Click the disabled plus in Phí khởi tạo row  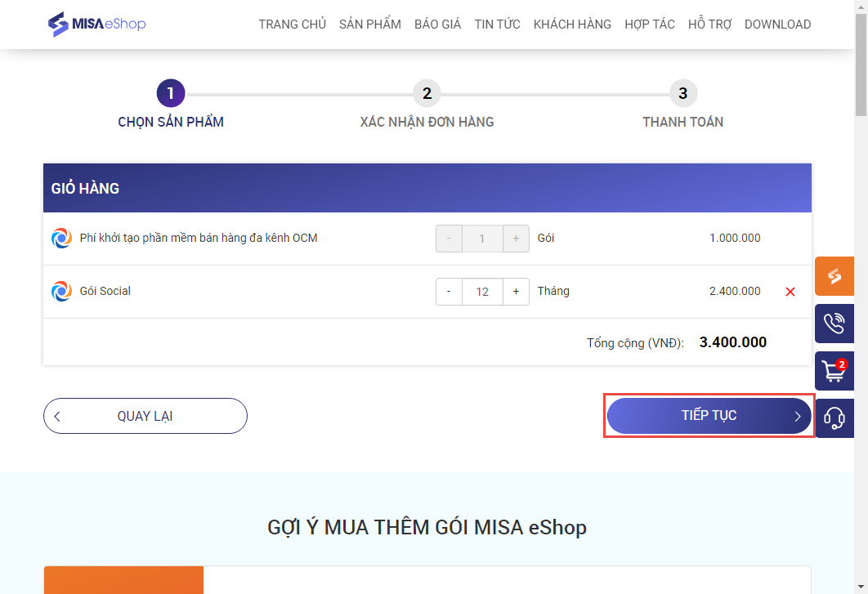click(516, 239)
